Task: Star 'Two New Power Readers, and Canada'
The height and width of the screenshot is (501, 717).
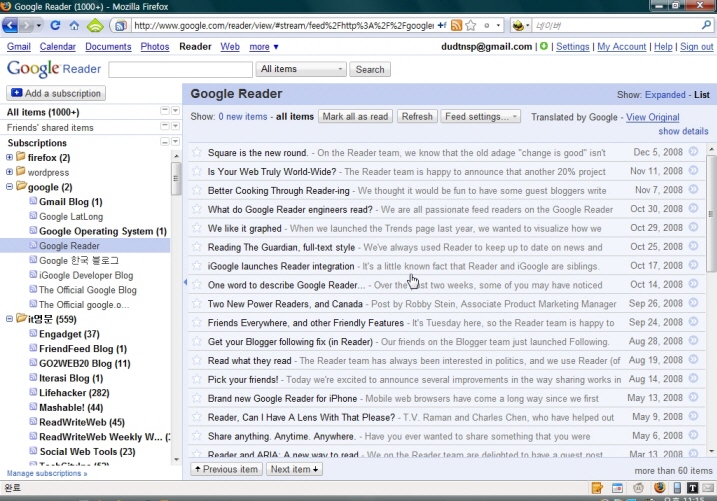Action: click(x=197, y=303)
